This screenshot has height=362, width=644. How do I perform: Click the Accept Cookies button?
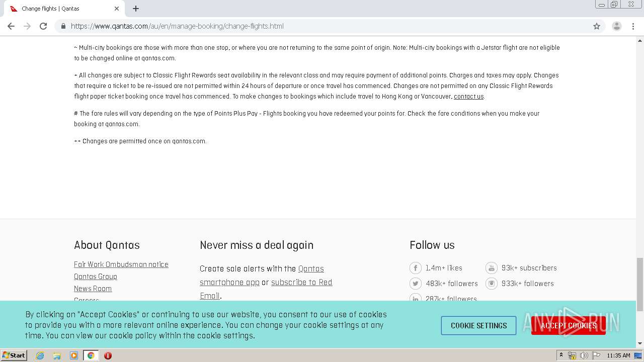[x=569, y=326]
